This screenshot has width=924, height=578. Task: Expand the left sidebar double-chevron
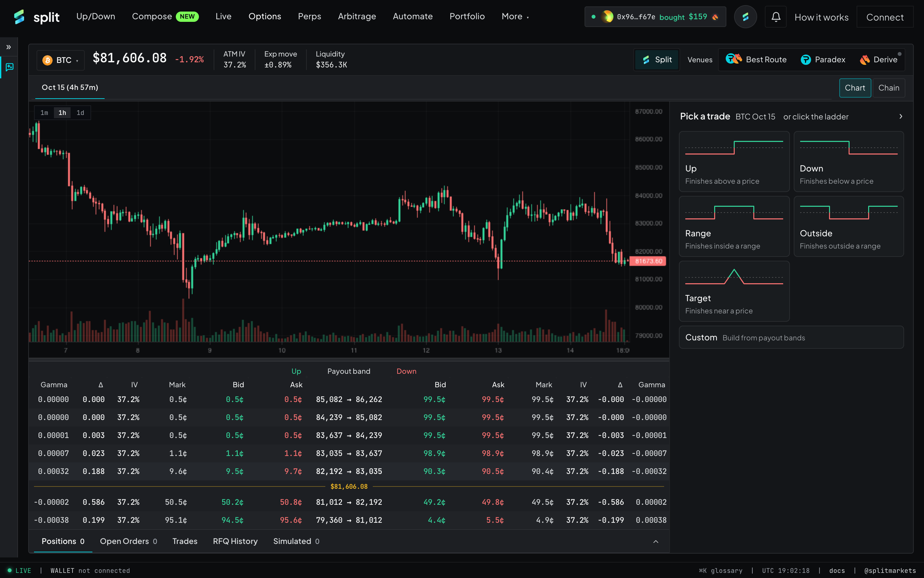tap(9, 47)
